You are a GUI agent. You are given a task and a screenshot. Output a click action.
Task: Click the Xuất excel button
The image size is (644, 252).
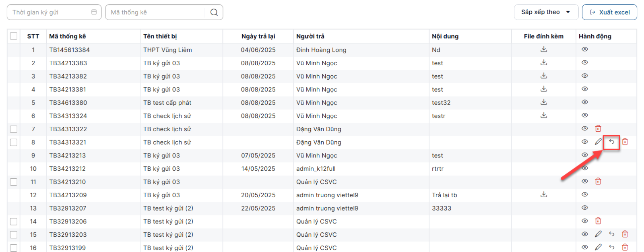click(x=609, y=12)
